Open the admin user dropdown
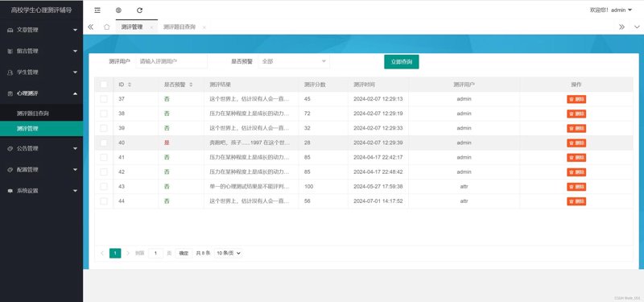 (x=611, y=10)
